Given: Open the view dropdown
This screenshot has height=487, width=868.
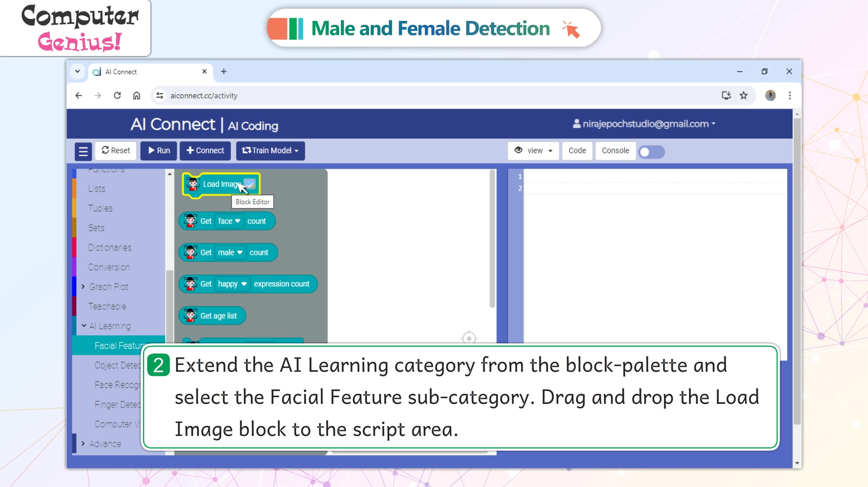Looking at the screenshot, I should [533, 150].
